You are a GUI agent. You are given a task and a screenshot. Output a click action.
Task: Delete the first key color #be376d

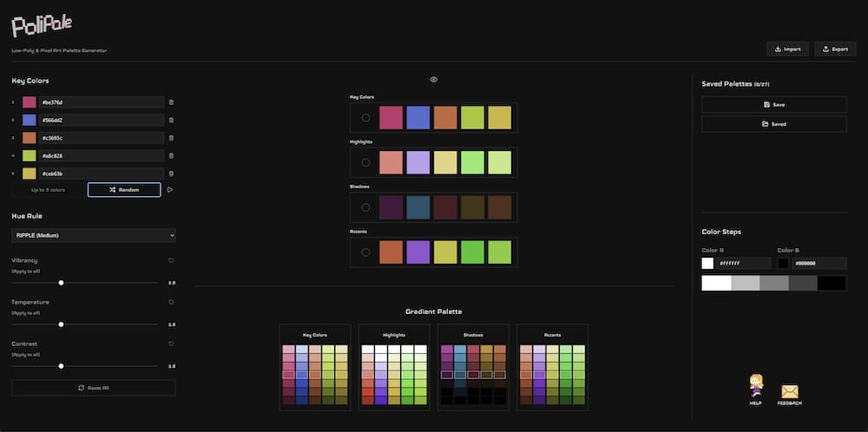171,102
